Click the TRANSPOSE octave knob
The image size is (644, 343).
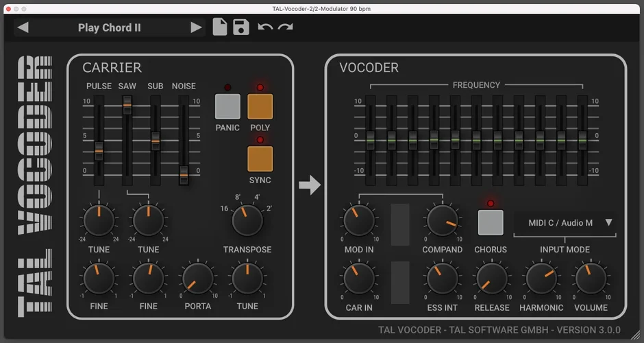(247, 221)
